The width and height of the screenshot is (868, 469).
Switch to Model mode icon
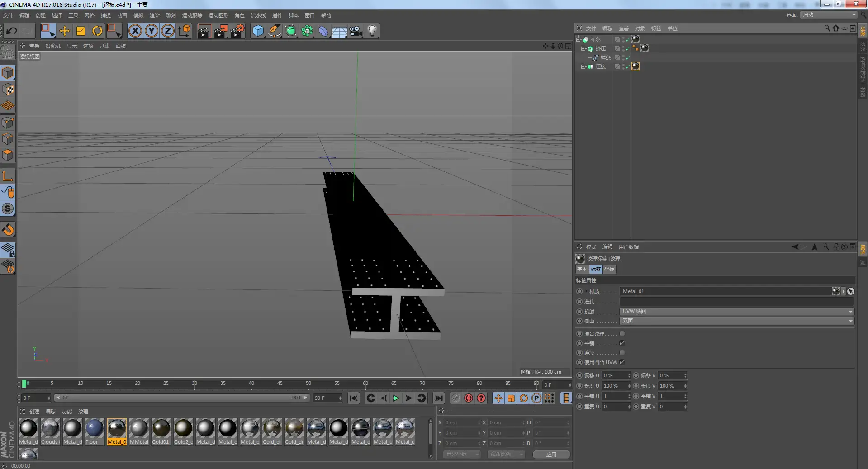tap(8, 73)
